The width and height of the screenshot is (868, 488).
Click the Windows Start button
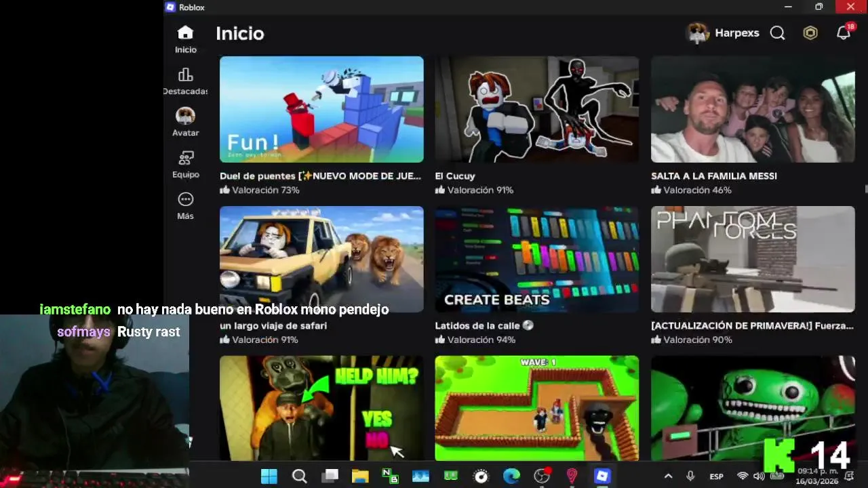pyautogui.click(x=269, y=476)
